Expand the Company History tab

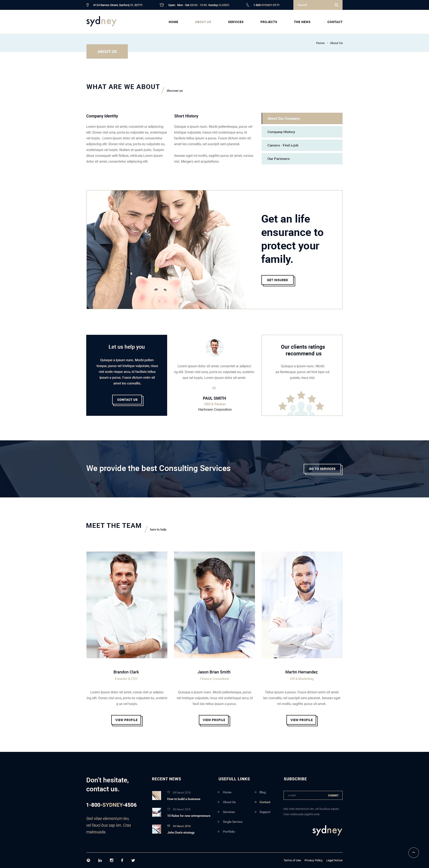302,132
